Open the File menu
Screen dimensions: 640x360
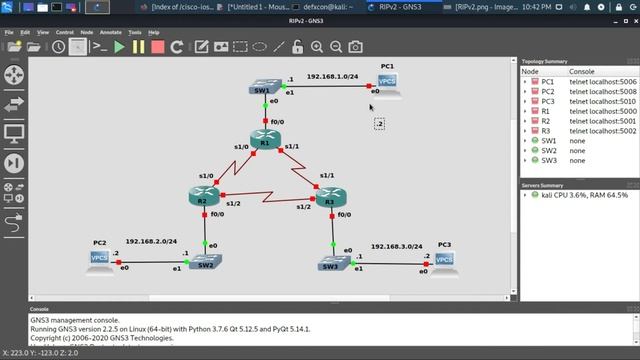pyautogui.click(x=9, y=32)
